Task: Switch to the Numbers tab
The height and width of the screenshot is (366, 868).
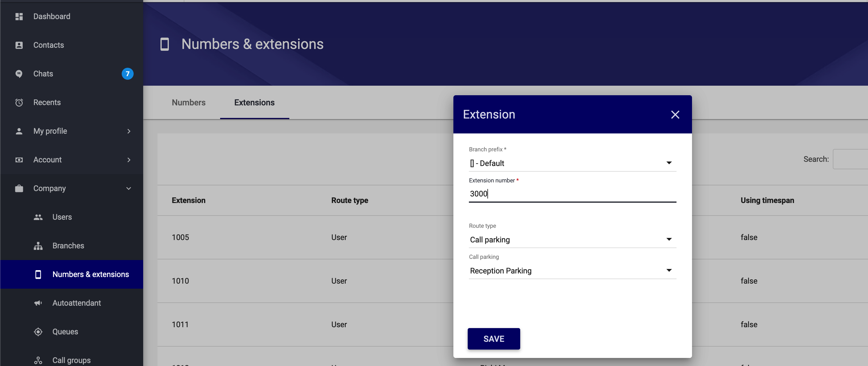Action: 188,103
